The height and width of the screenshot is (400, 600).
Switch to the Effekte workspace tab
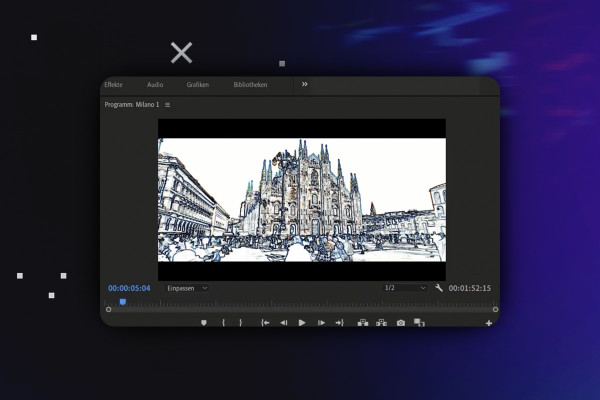[114, 85]
